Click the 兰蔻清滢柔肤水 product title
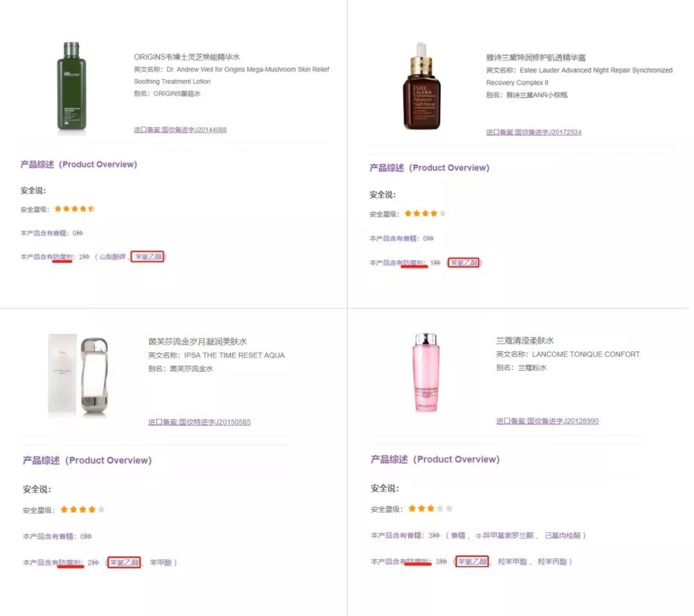Image resolution: width=694 pixels, height=616 pixels. tap(524, 340)
